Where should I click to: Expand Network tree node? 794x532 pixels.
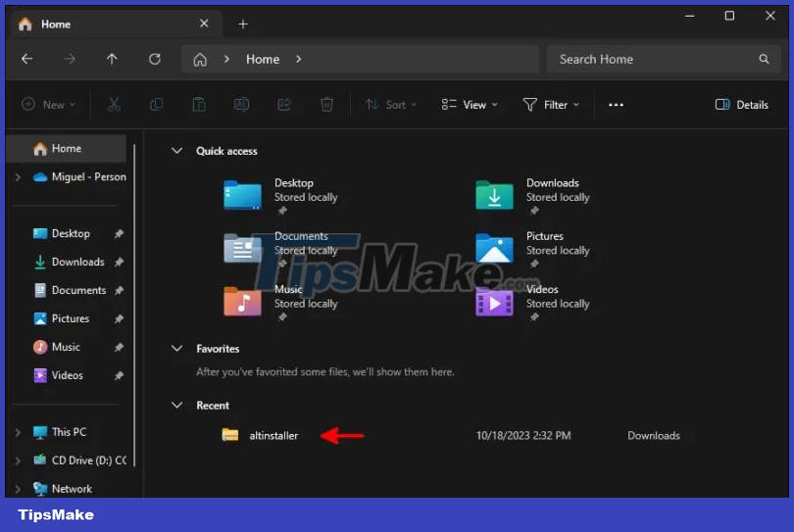(x=18, y=489)
